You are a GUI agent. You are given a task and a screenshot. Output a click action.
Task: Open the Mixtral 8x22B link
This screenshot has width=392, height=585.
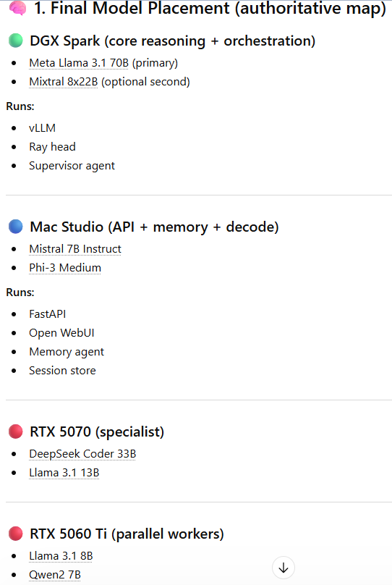point(64,82)
